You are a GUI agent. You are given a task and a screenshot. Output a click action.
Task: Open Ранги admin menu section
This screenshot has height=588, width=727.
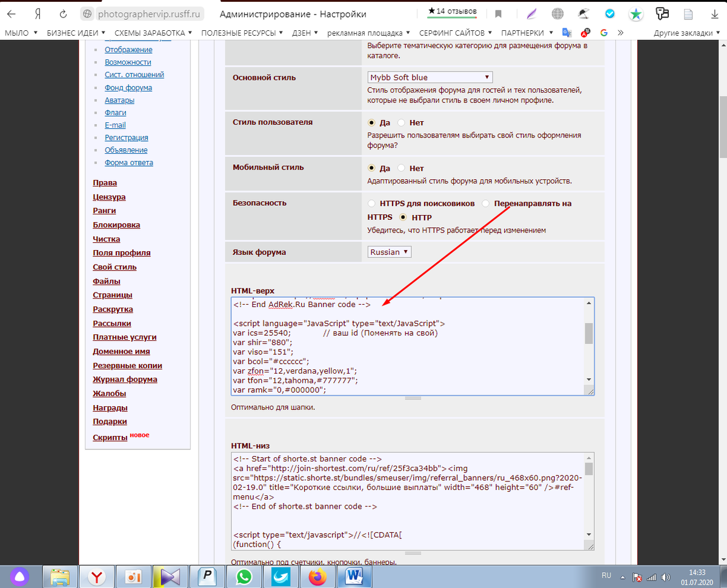point(104,211)
